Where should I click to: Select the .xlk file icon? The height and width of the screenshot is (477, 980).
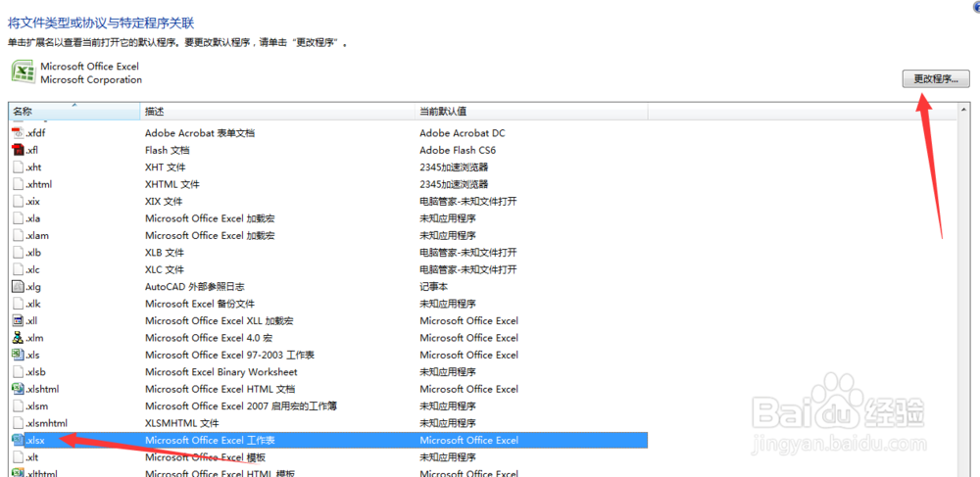coord(18,304)
